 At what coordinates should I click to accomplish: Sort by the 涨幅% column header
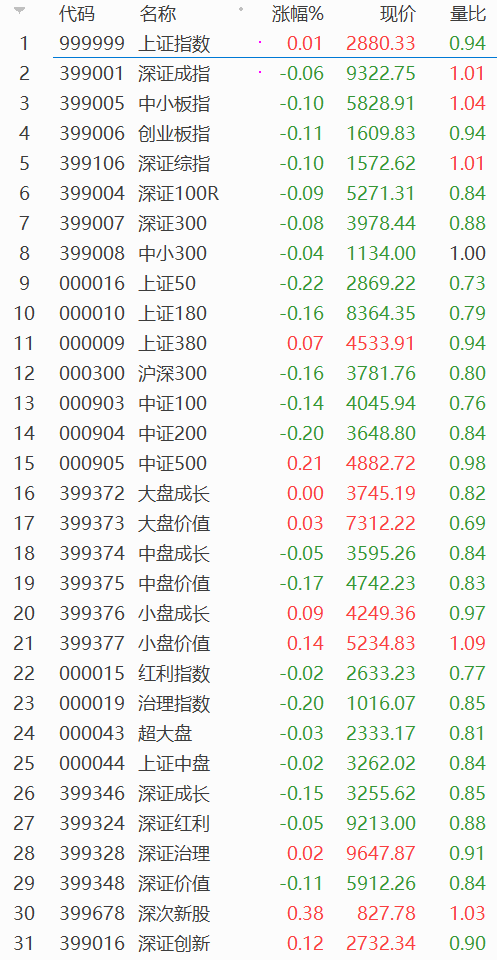[x=297, y=14]
